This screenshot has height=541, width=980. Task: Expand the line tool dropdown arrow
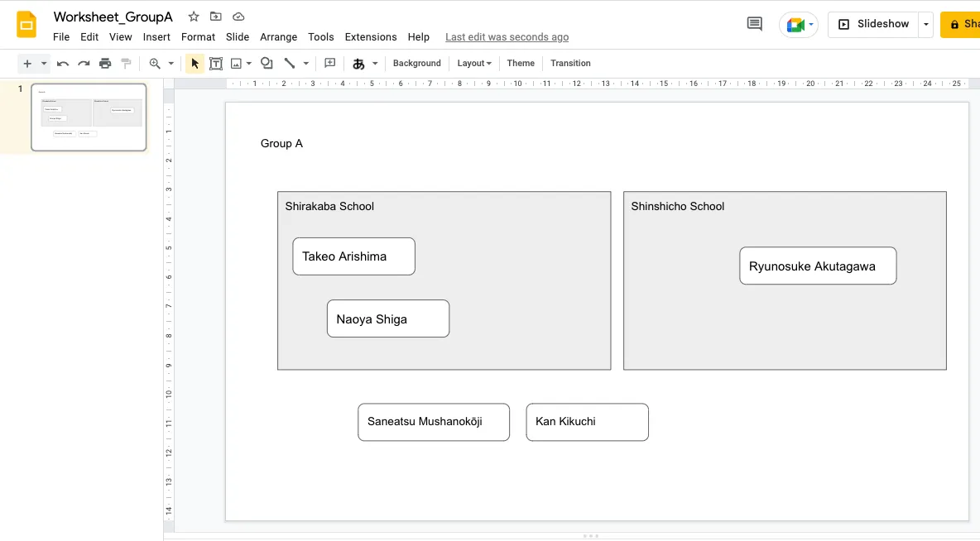pyautogui.click(x=305, y=64)
